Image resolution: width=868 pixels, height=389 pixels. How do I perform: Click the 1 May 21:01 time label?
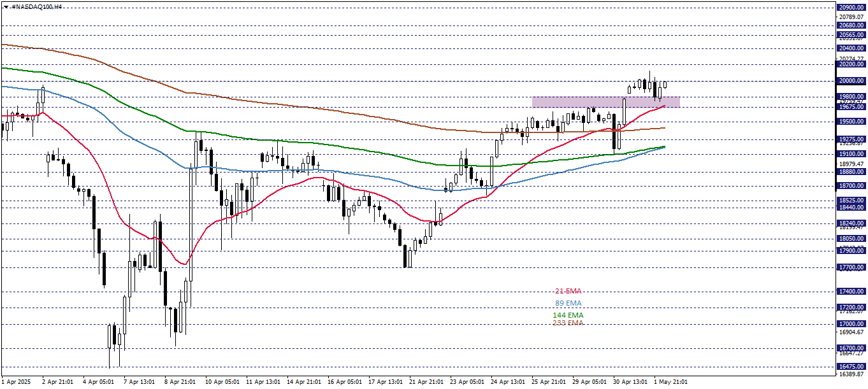(x=670, y=382)
